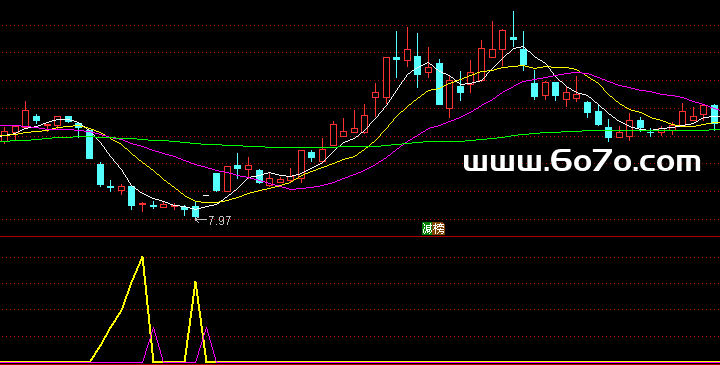This screenshot has height=365, width=720.
Task: Select the lowest cyan candle near 7.97
Action: 196,211
